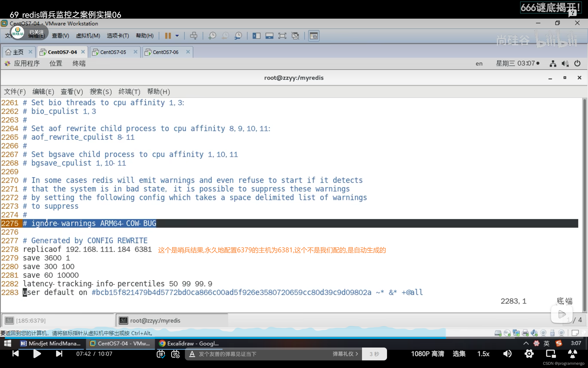Click the muted volume icon in GNOME bar
The image size is (588, 368).
point(565,63)
